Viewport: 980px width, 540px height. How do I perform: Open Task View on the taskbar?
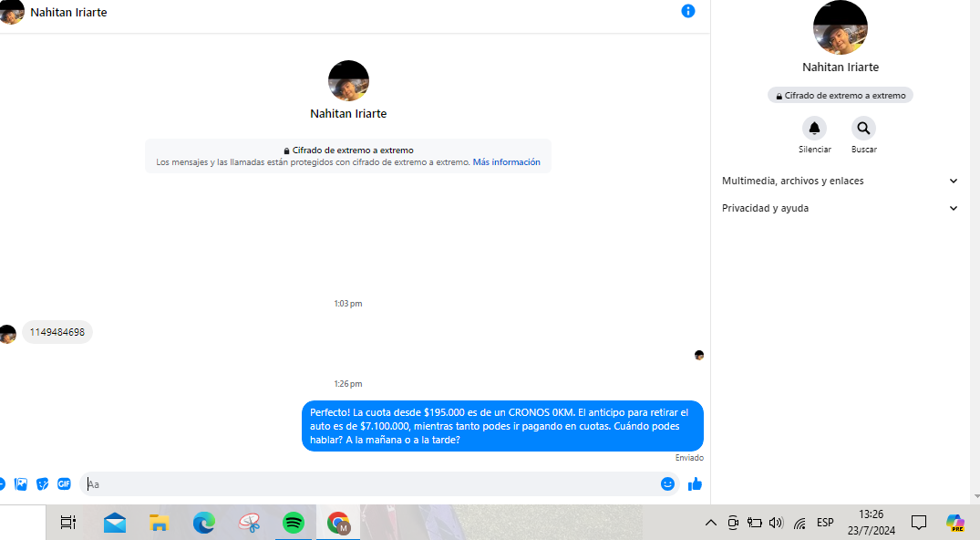[x=68, y=522]
